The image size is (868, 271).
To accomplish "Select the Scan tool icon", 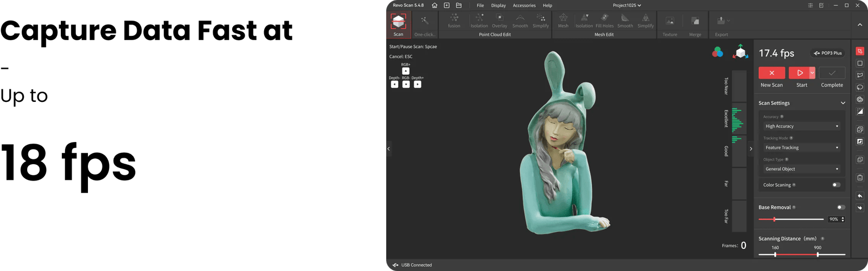I will coord(398,22).
